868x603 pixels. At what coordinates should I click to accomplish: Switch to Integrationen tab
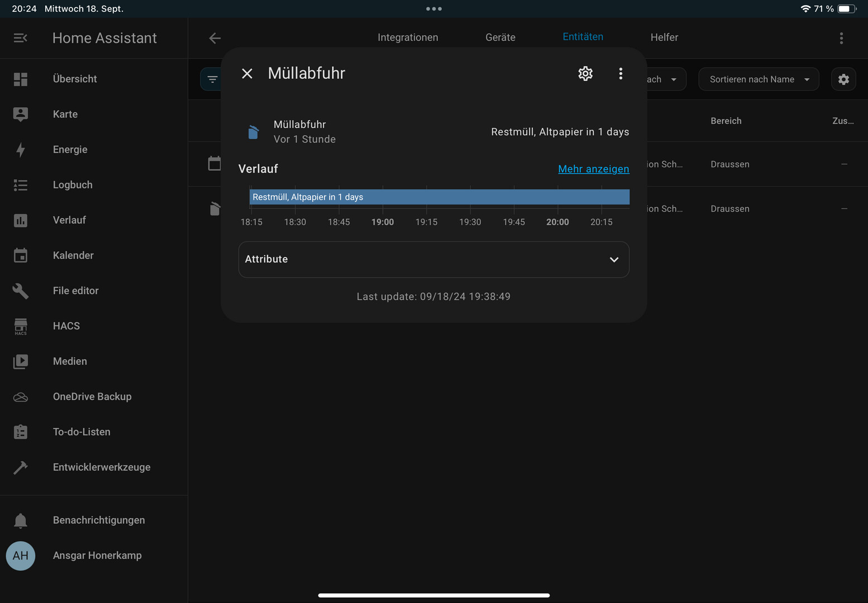[x=407, y=37]
